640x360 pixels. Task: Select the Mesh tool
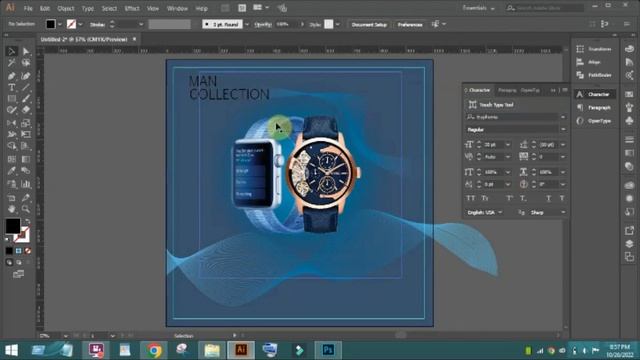[x=11, y=159]
